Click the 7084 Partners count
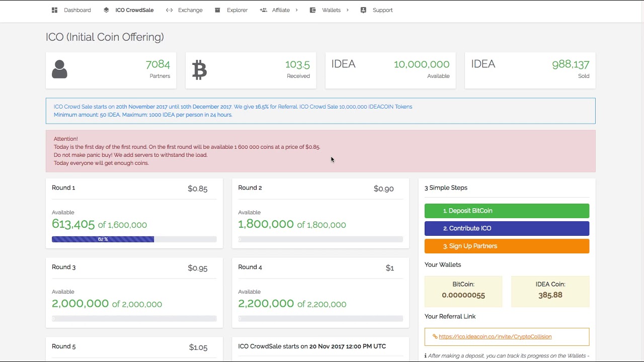Screen dimensions: 644x362 click(x=157, y=64)
